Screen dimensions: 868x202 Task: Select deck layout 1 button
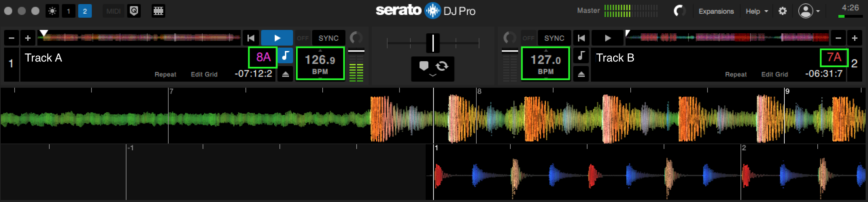point(68,11)
